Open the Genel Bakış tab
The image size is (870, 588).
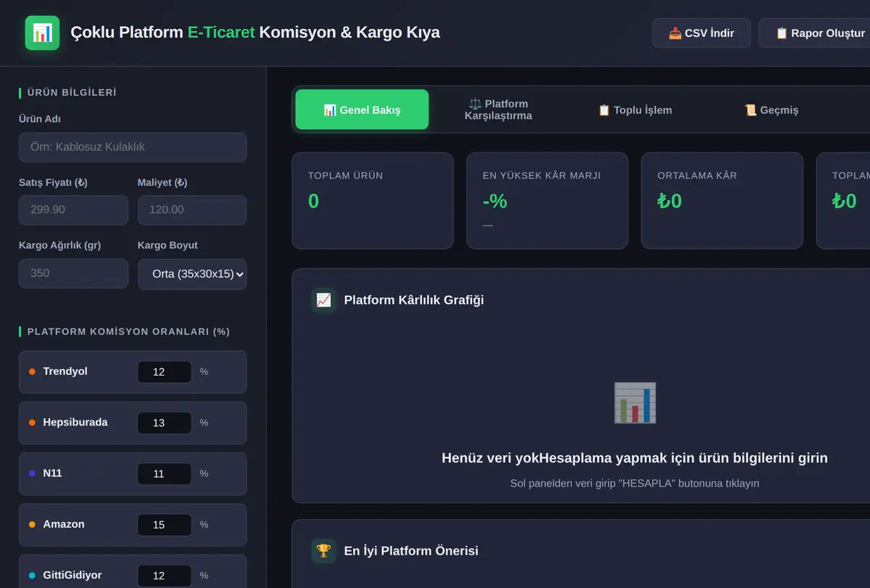tap(362, 109)
